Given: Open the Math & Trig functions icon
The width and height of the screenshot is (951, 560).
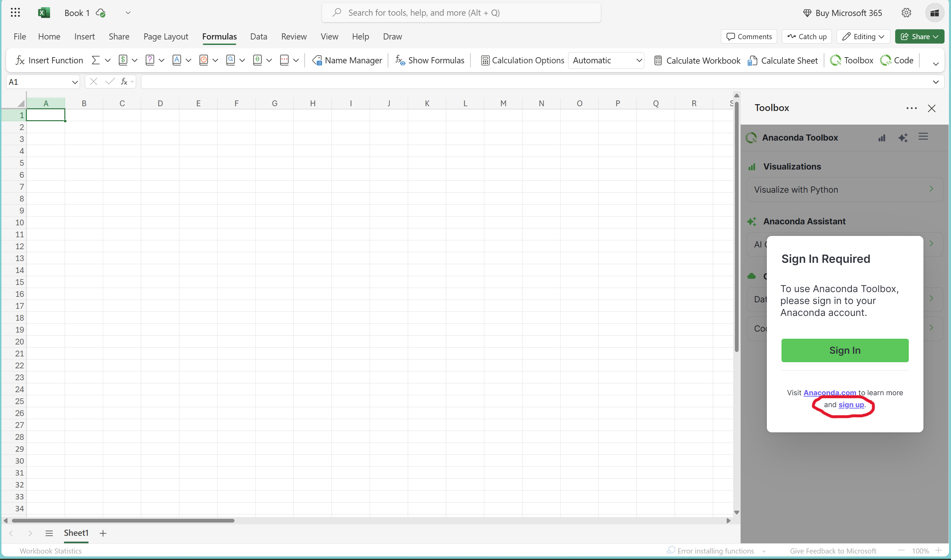Looking at the screenshot, I should click(x=257, y=60).
